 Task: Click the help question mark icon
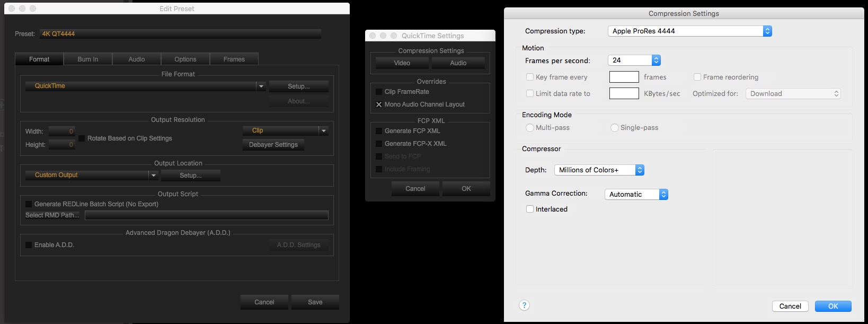(524, 305)
